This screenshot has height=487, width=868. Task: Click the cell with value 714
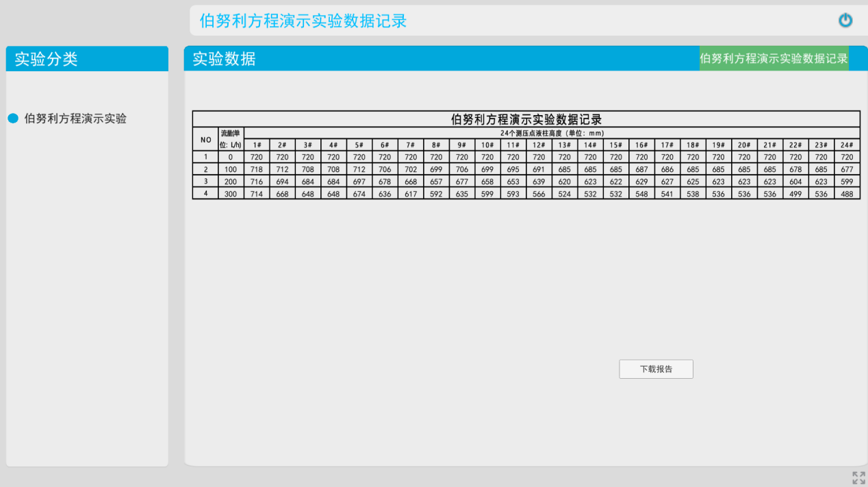(x=257, y=194)
